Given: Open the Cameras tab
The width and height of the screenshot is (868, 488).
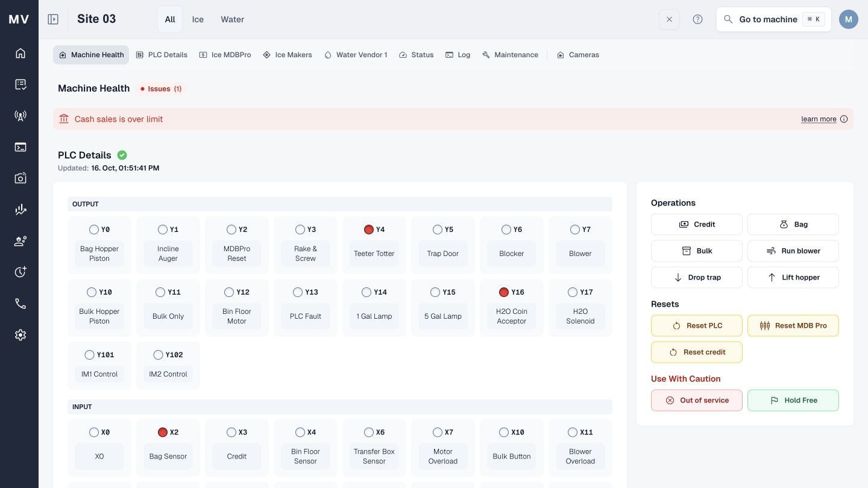Looking at the screenshot, I should pyautogui.click(x=578, y=55).
